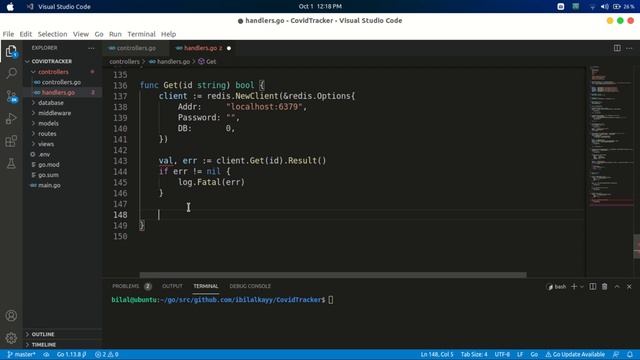Viewport: 640px width, 360px height.
Task: Open the Explorer view in activity bar
Action: [x=11, y=51]
